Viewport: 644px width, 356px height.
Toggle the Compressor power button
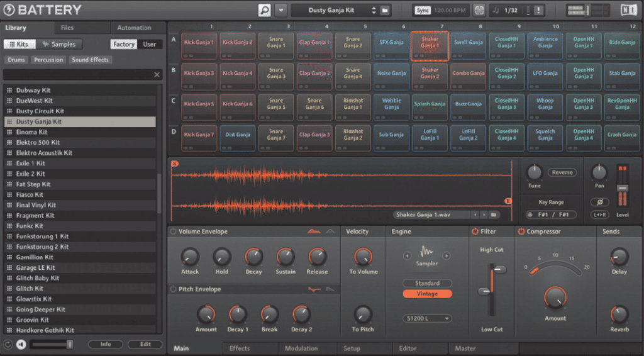point(521,231)
